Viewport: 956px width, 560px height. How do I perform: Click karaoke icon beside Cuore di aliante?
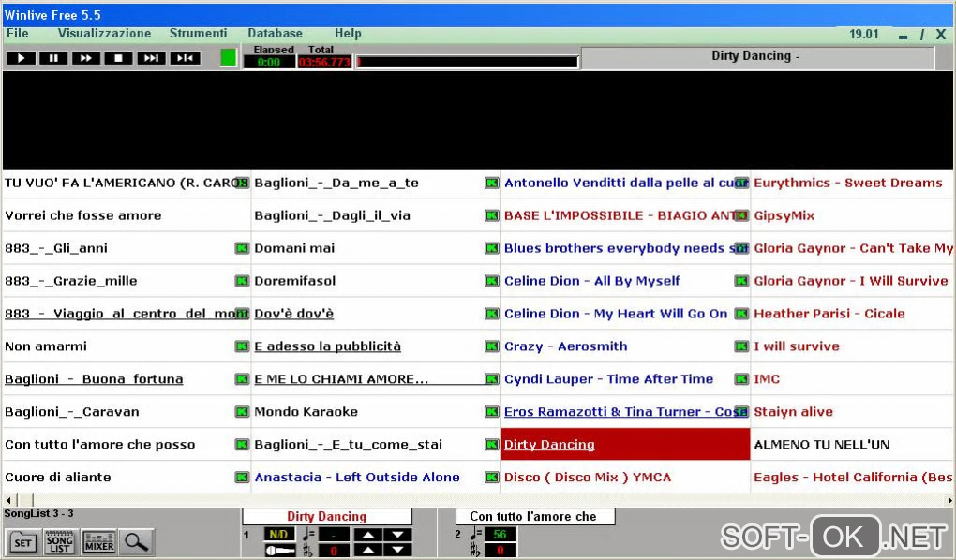[x=242, y=478]
